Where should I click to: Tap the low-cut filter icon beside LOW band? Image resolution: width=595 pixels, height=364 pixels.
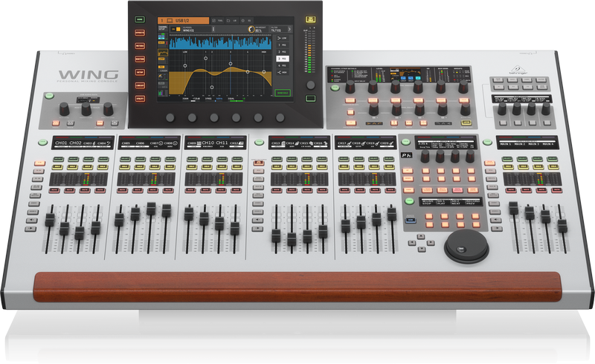(x=280, y=38)
